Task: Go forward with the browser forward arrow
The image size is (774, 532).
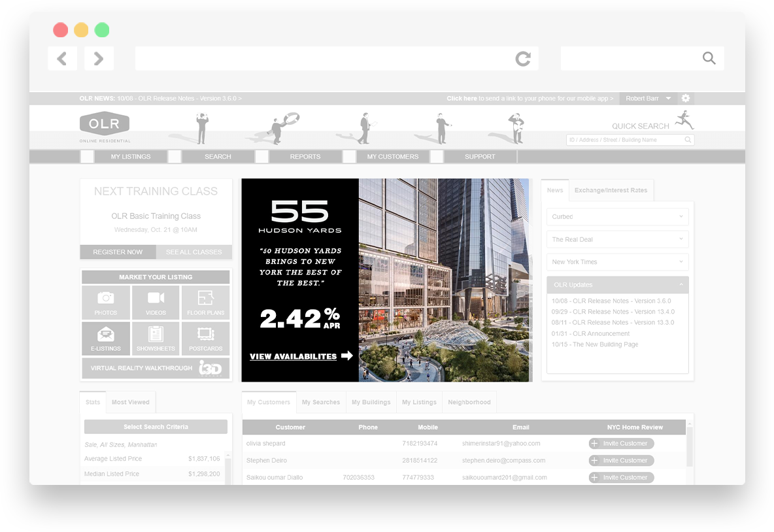Action: (x=99, y=59)
